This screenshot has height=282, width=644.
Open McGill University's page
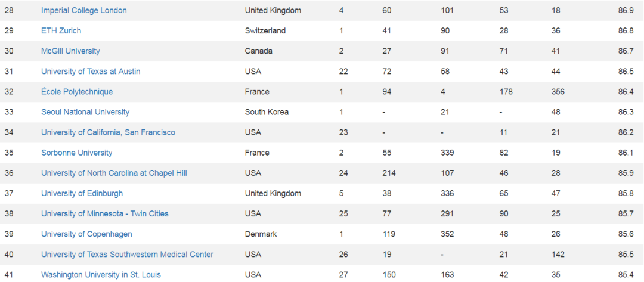(x=70, y=51)
